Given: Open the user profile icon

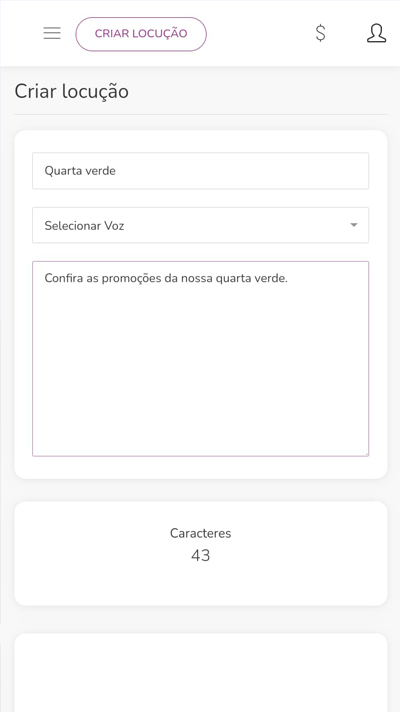Looking at the screenshot, I should coord(376,33).
